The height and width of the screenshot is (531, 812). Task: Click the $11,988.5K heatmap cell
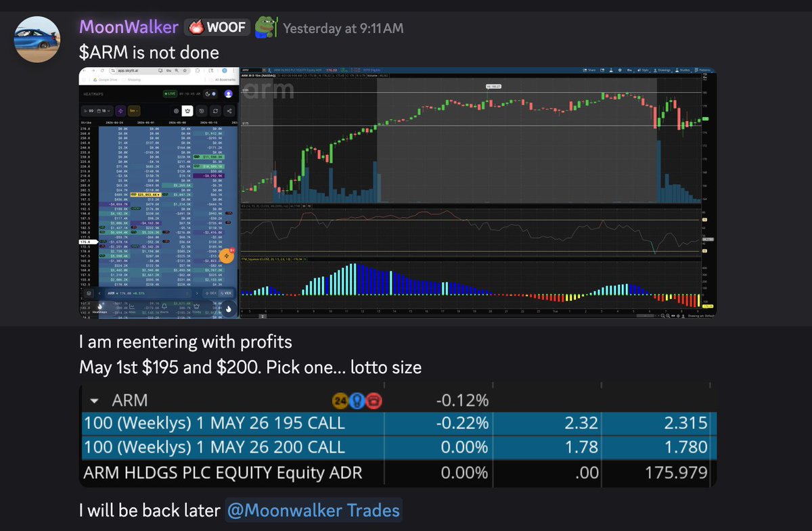(209, 157)
